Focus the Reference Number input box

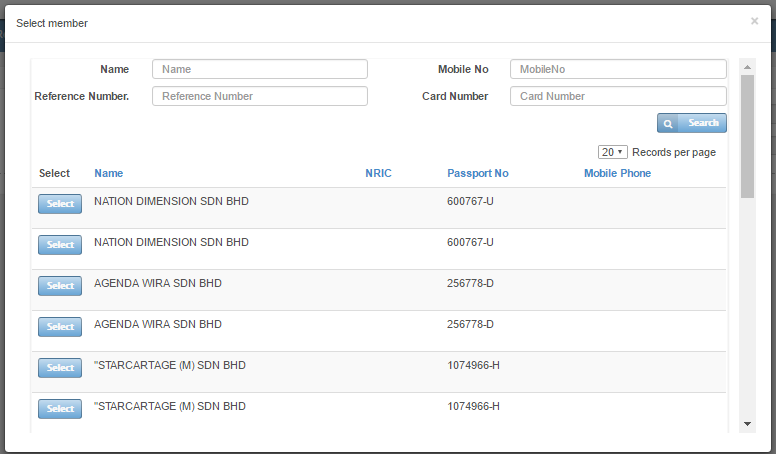260,96
